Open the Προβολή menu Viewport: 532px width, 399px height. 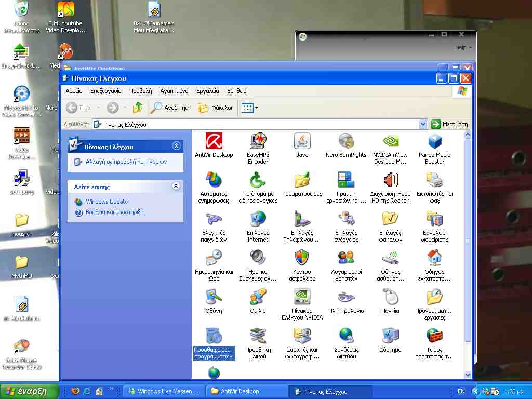(140, 91)
